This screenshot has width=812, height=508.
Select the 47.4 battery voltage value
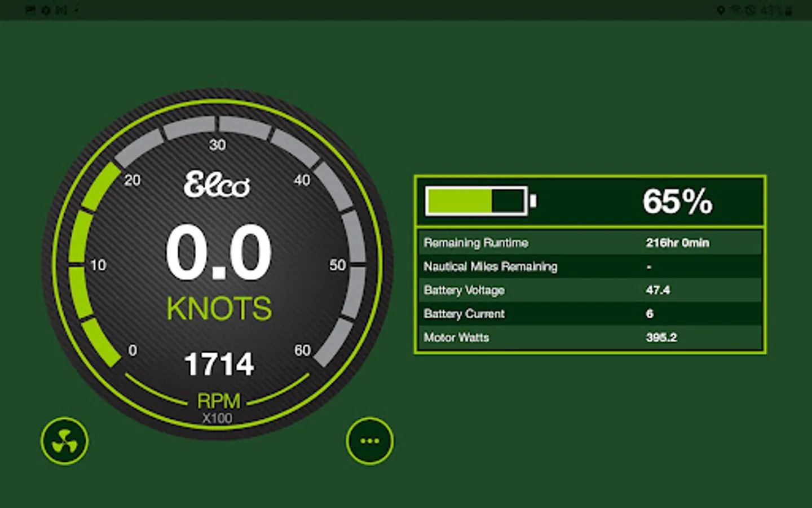pos(658,290)
